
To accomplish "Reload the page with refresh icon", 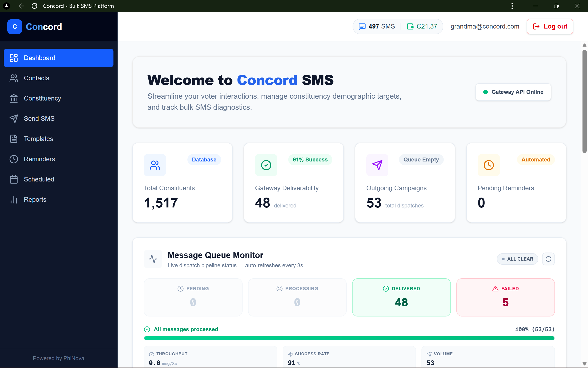I will (x=34, y=6).
